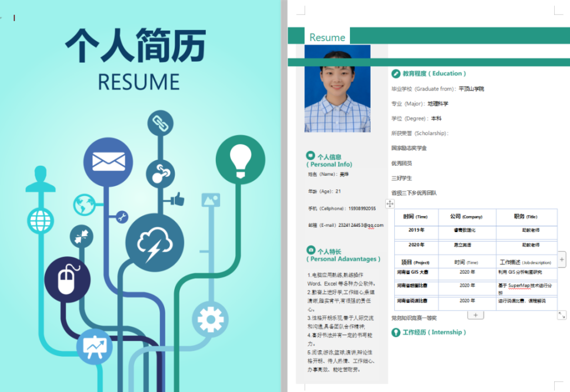This screenshot has width=570, height=392.
Task: Click the cloud lightning icon on cover
Action: coord(155,243)
